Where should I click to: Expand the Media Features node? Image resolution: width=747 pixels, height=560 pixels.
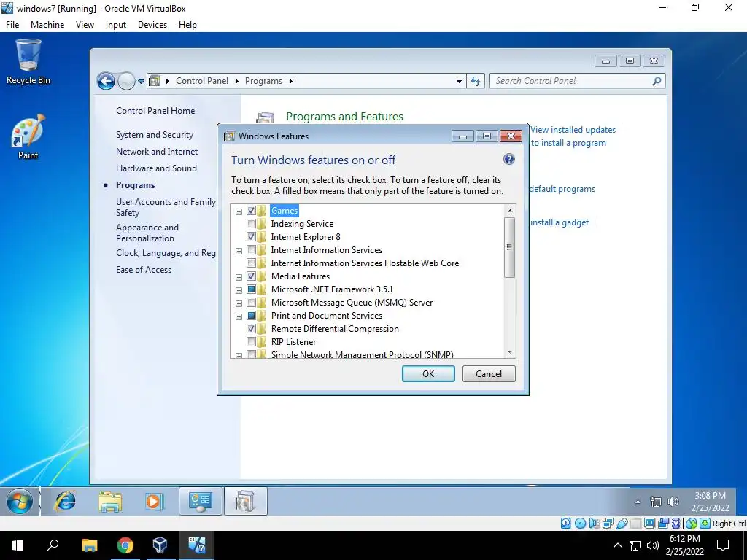click(239, 277)
